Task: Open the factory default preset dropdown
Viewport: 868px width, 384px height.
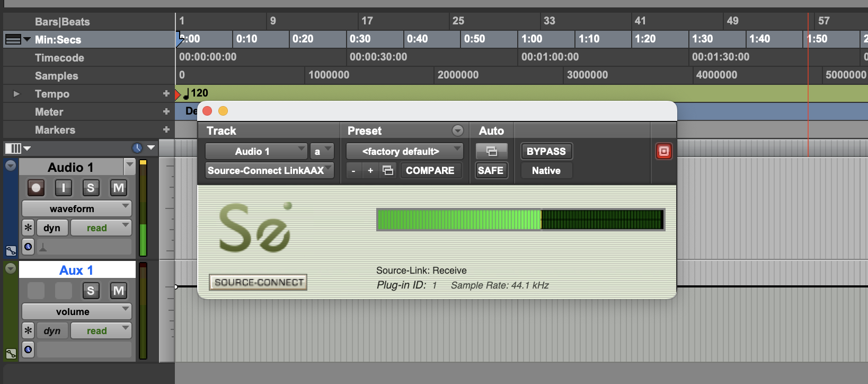Action: (x=404, y=151)
